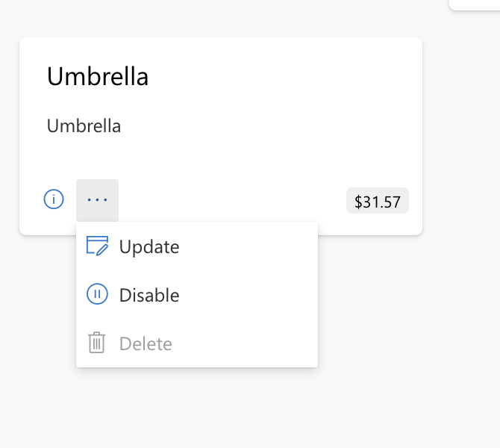Image resolution: width=500 pixels, height=448 pixels.
Task: Choose the Disable menu entry
Action: (x=149, y=295)
